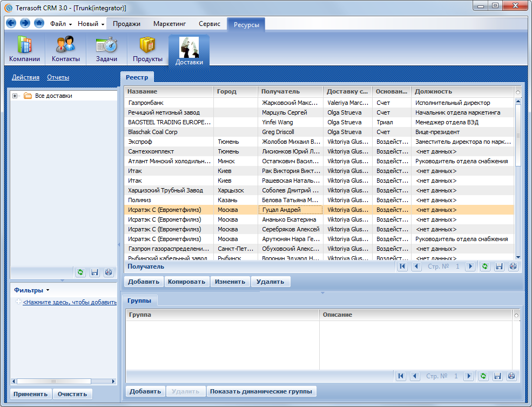
Task: Add a group with the lower Добавить
Action: [x=145, y=391]
